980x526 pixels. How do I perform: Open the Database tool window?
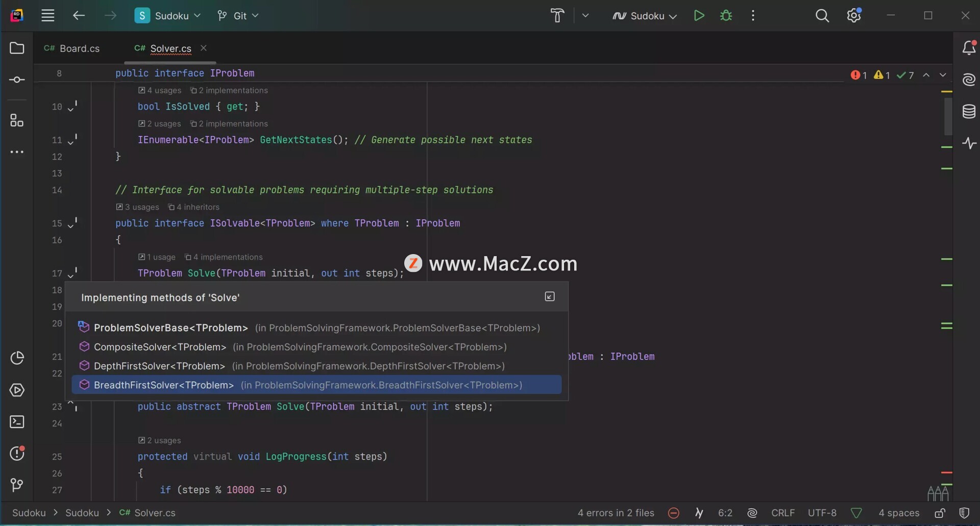[x=969, y=111]
